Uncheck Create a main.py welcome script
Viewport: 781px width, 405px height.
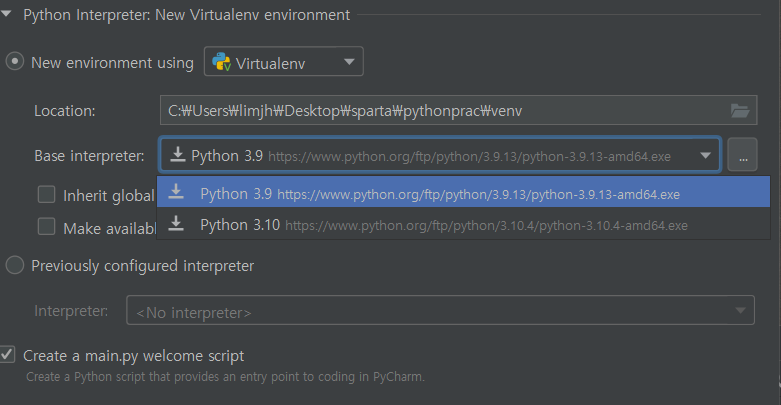(x=7, y=355)
